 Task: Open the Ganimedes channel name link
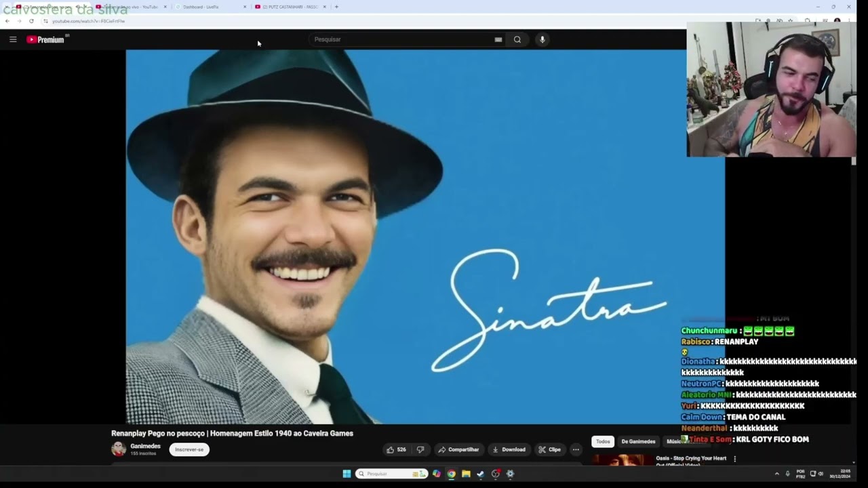tap(145, 446)
